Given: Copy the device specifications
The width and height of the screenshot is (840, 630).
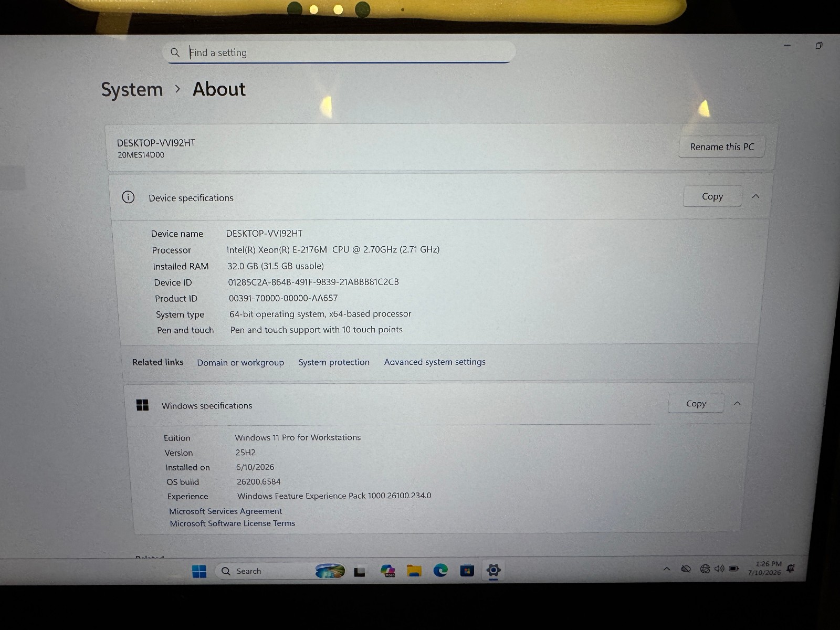Looking at the screenshot, I should coord(712,196).
